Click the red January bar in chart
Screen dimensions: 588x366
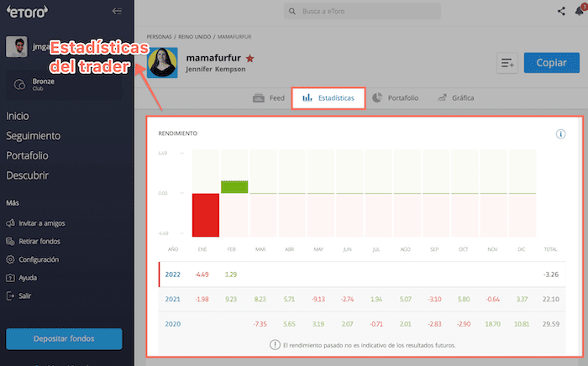206,215
